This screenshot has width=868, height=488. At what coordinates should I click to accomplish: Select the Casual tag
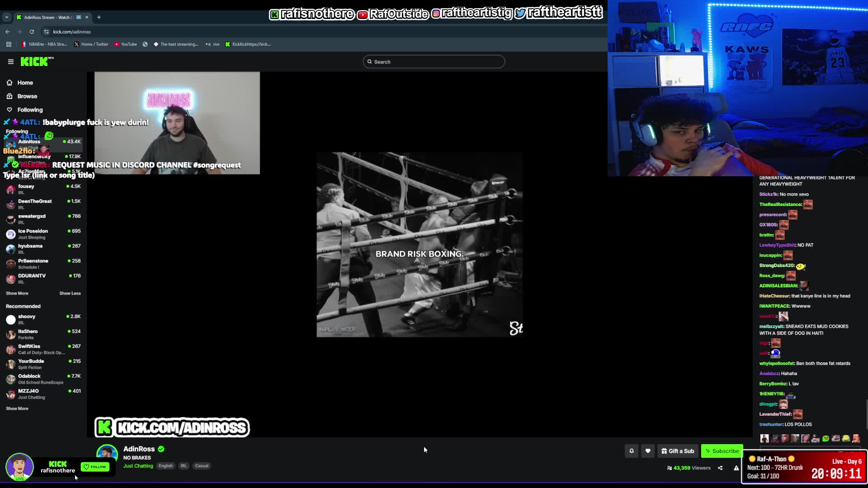click(202, 466)
